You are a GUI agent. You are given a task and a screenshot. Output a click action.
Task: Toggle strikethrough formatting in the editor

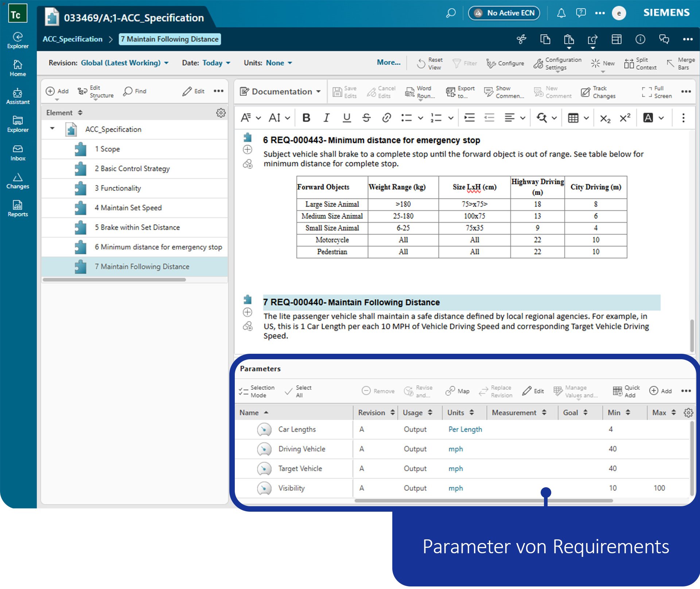[x=366, y=118]
